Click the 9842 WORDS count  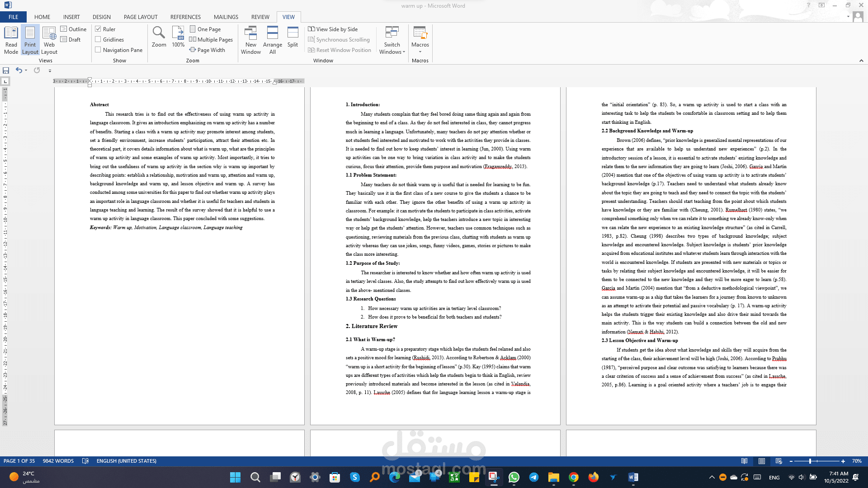click(x=58, y=461)
